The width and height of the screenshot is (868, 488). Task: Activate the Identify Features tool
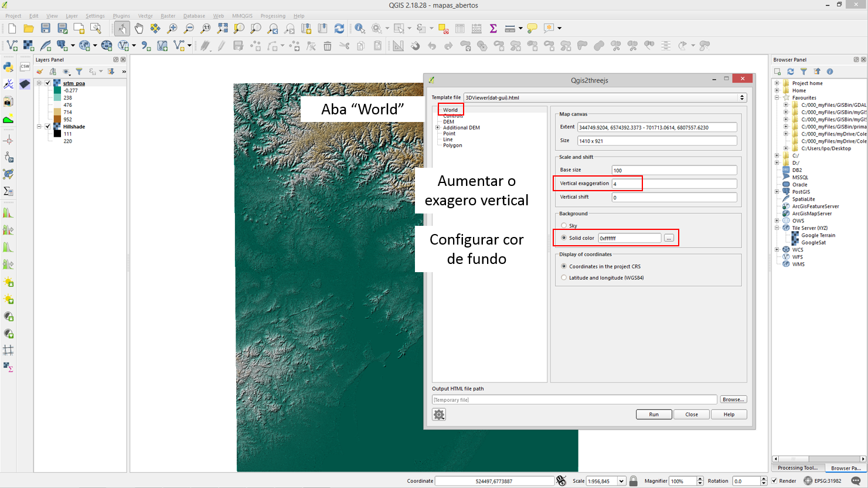(x=359, y=28)
